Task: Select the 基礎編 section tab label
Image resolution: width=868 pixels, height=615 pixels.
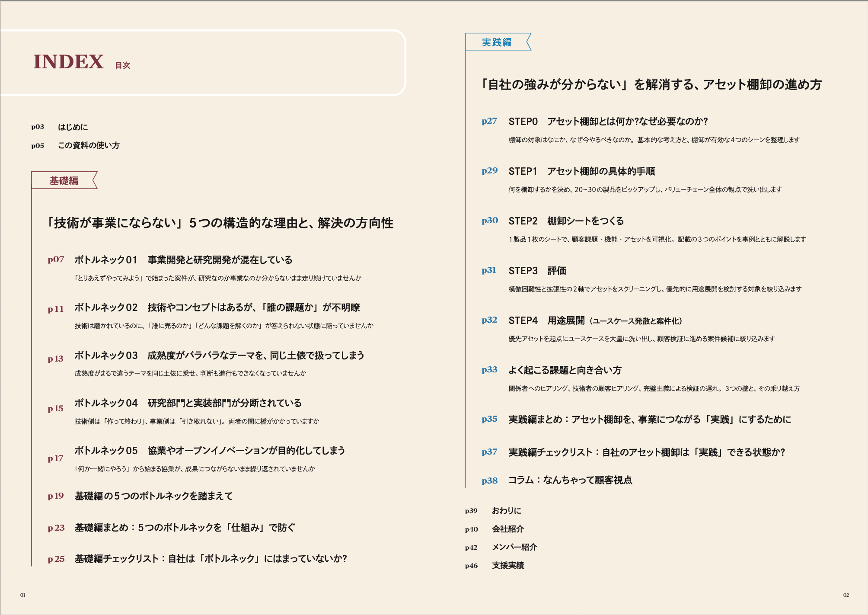Action: 64,181
